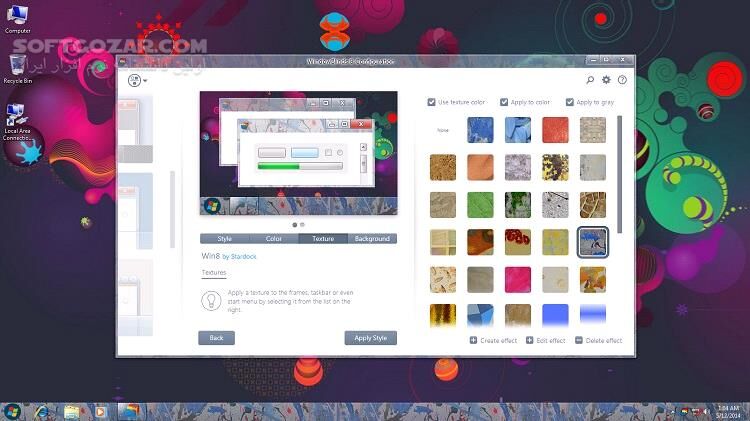Viewport: 750px width, 421px height.
Task: Select the light blue fabric texture
Action: pyautogui.click(x=518, y=130)
